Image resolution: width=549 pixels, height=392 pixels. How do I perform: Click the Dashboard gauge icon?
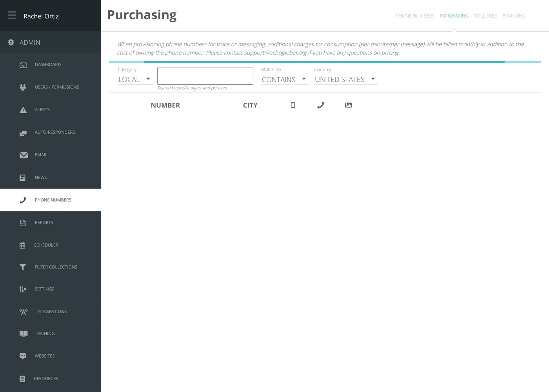tap(23, 65)
